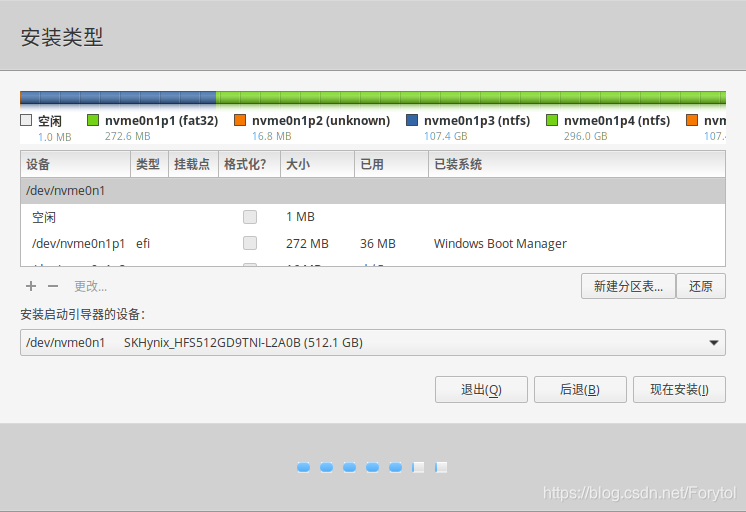Image resolution: width=746 pixels, height=512 pixels.
Task: Click the 类型 column header
Action: 149,164
